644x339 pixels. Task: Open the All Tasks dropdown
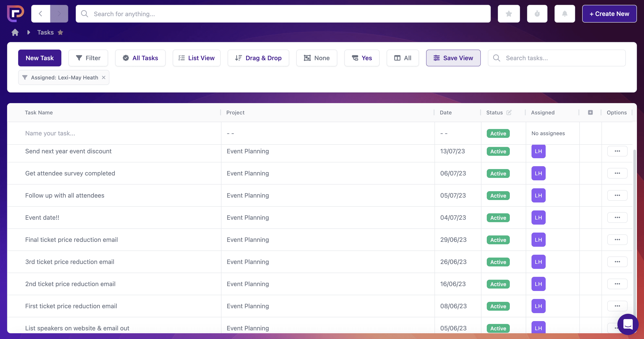click(140, 58)
